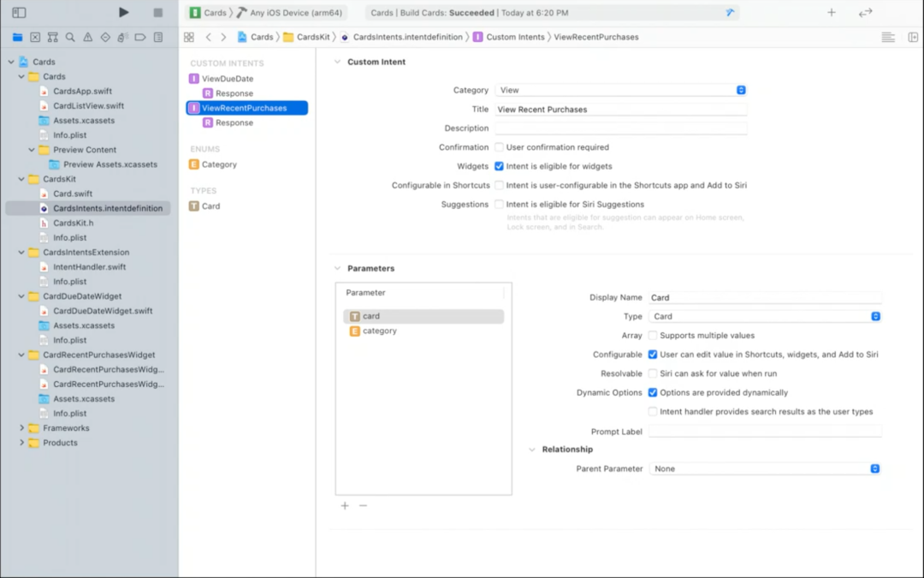
Task: Toggle the navigator sidebar panel
Action: [19, 13]
